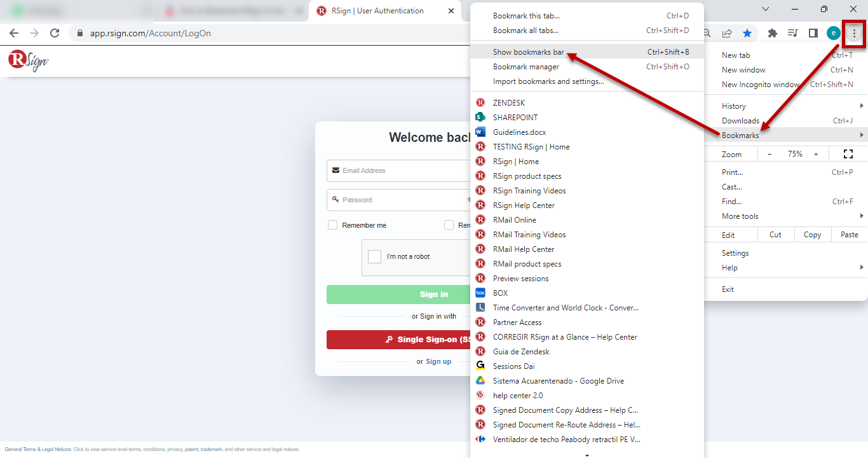This screenshot has width=868, height=458.
Task: Tick the I'm not a robot checkbox
Action: click(x=375, y=256)
